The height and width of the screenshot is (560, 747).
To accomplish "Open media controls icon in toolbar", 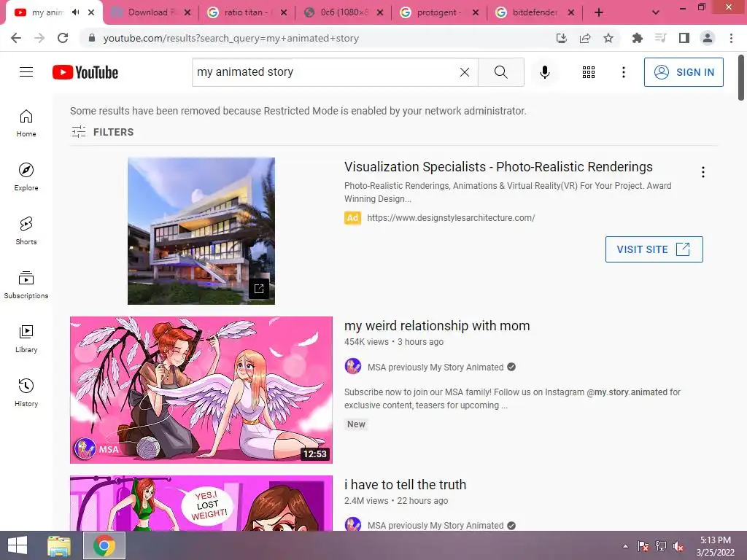I will (660, 38).
